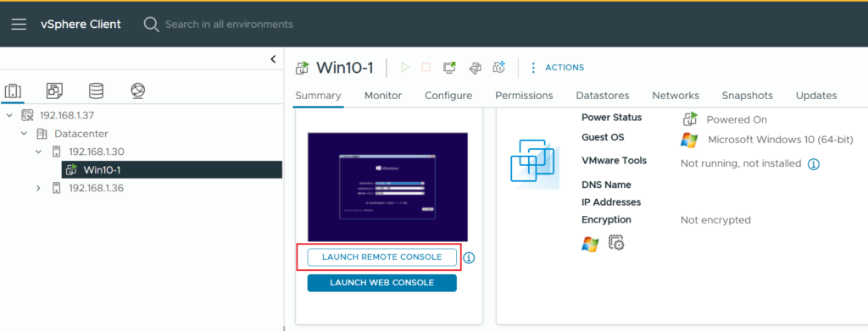Click the VMware Tools info icon
This screenshot has height=331, width=868.
click(x=813, y=164)
